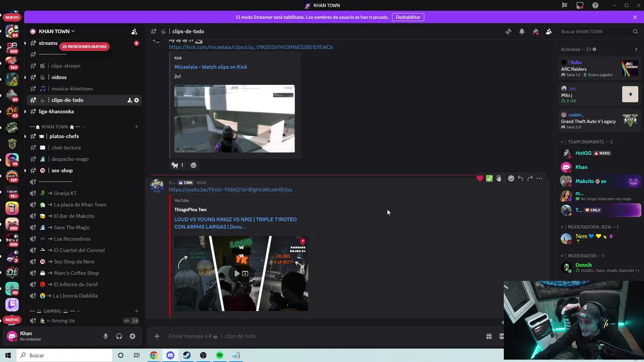Toggle the cow emoji reaction count 1
The height and width of the screenshot is (362, 644).
177,165
